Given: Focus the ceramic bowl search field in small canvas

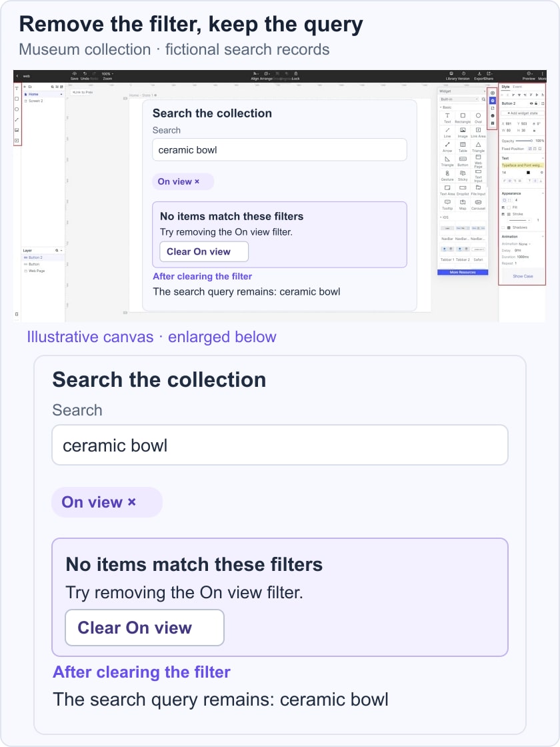Looking at the screenshot, I should tap(279, 149).
